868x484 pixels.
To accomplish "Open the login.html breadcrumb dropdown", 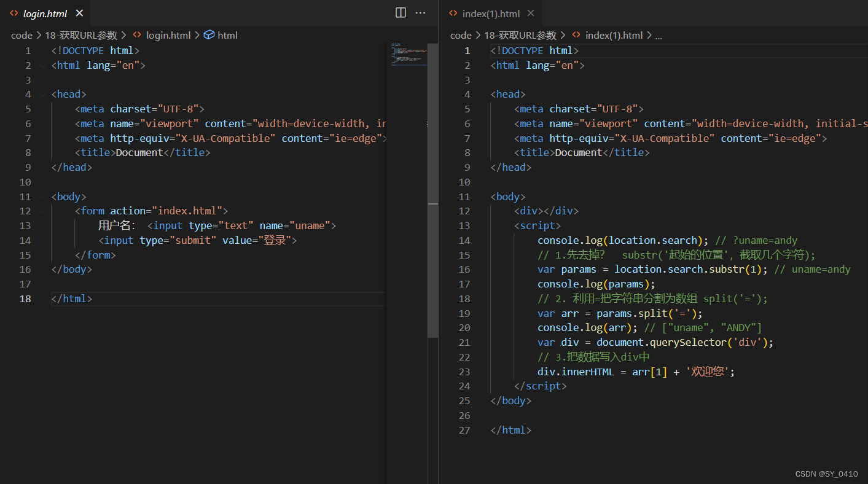I will click(168, 35).
